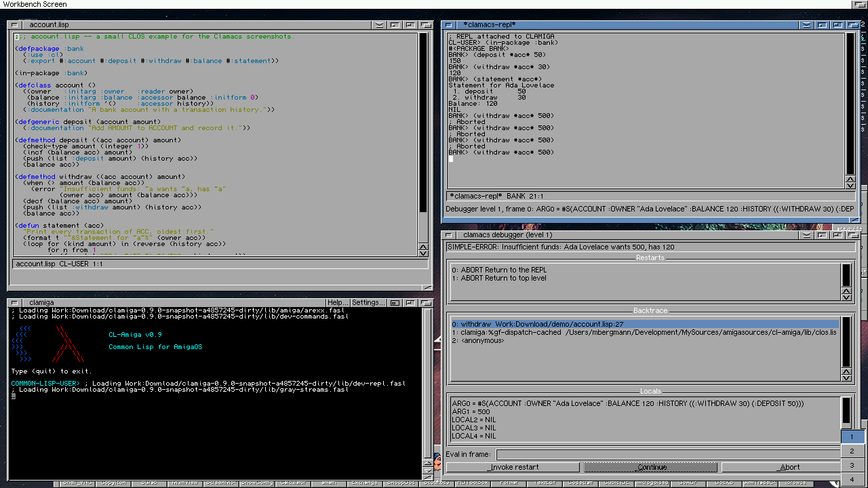Click the REPL vertical scrollbar
The height and width of the screenshot is (488, 868).
pyautogui.click(x=850, y=103)
